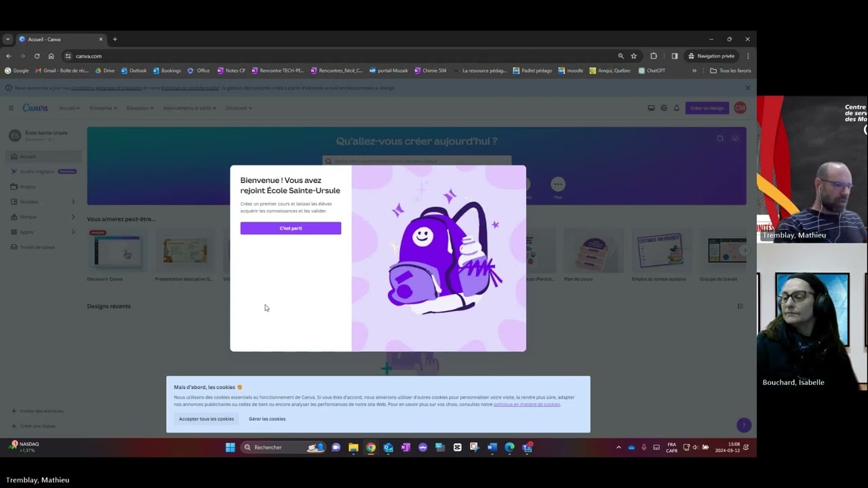Open the Windows Start button
Image resolution: width=868 pixels, height=488 pixels.
pos(230,447)
